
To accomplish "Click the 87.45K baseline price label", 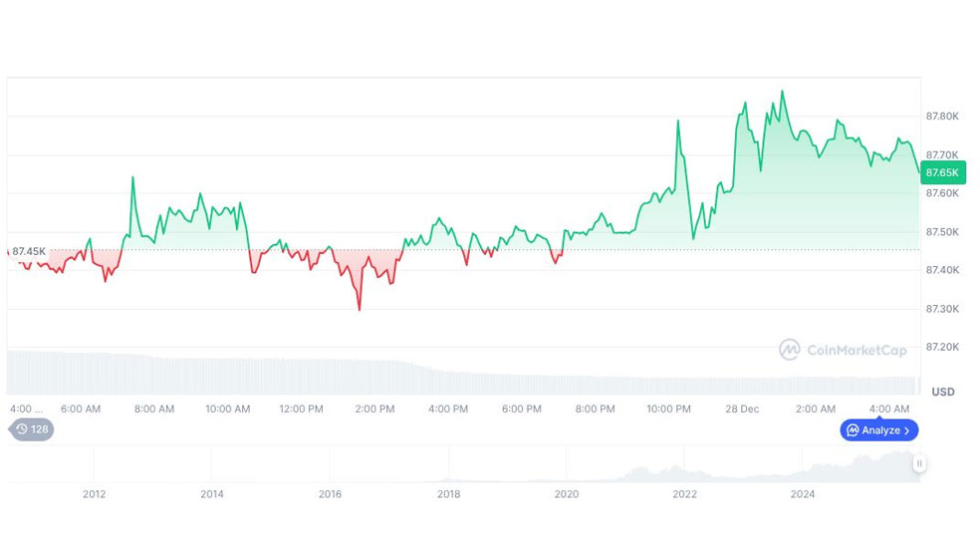I will tap(29, 251).
